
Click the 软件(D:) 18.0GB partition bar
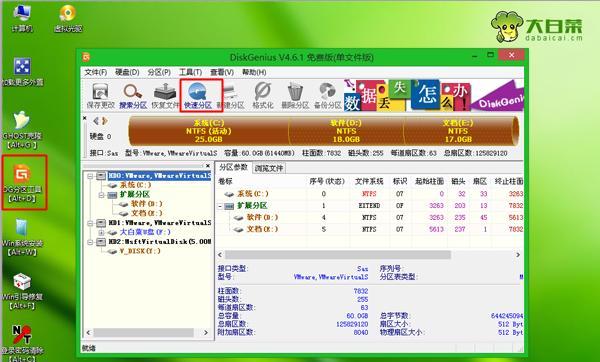point(346,131)
